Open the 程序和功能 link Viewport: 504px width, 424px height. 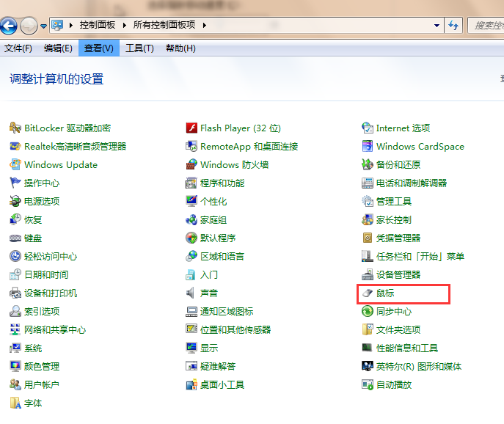coord(222,183)
